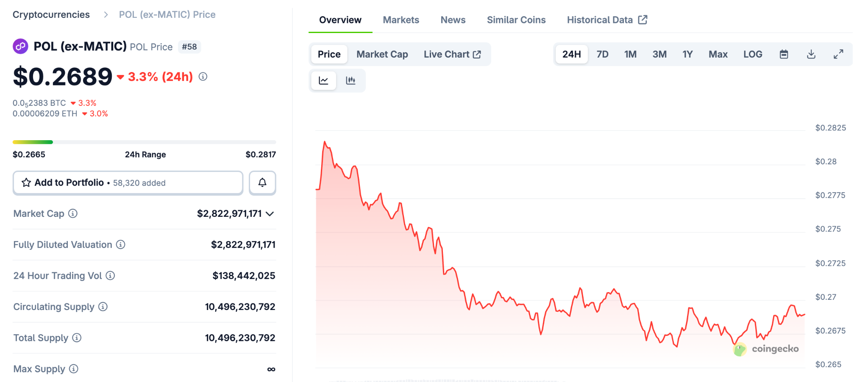Screen dimensions: 868x382
Task: Open the News tab
Action: [453, 19]
